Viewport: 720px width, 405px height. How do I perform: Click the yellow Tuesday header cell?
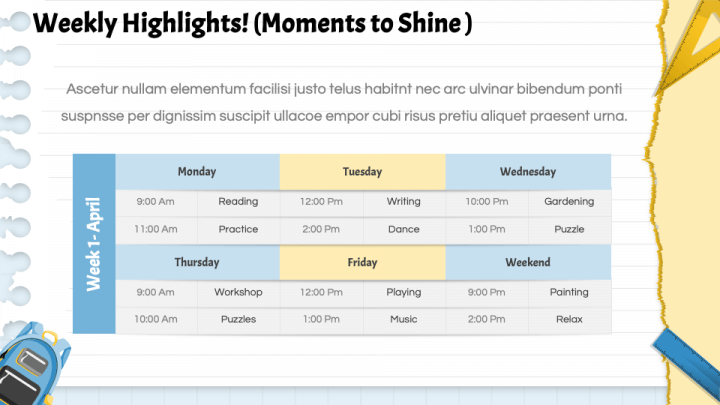pos(363,172)
